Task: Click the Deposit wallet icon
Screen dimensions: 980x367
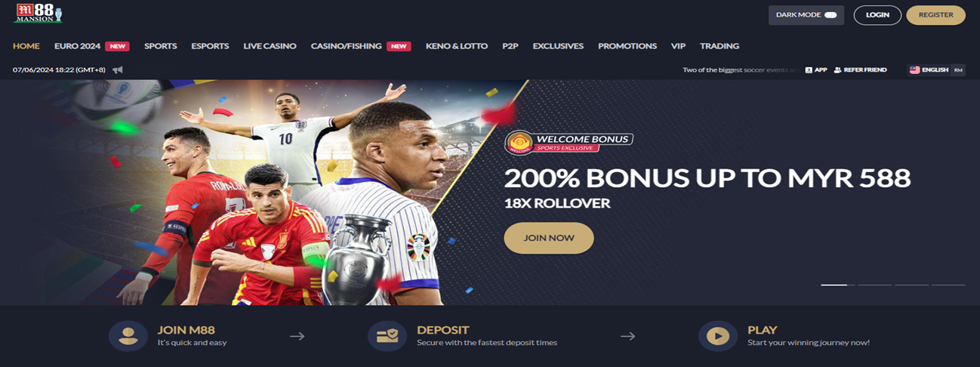Action: (387, 336)
